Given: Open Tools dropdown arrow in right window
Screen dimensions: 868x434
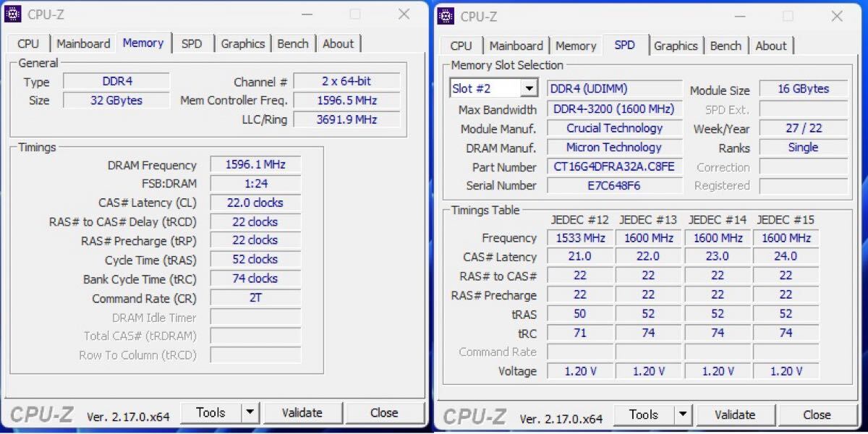Looking at the screenshot, I should click(x=683, y=414).
